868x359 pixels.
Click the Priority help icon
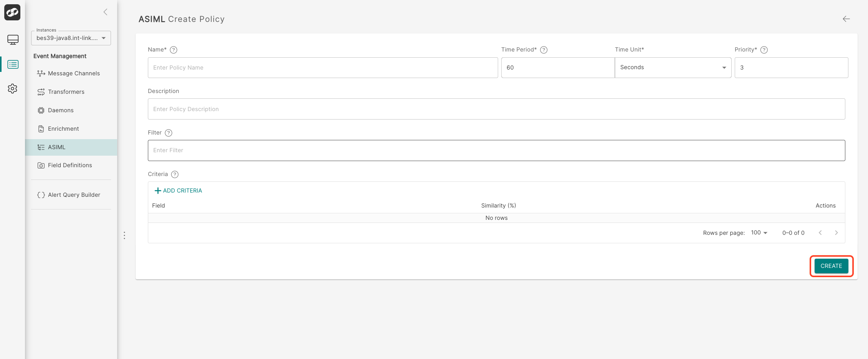[x=764, y=50]
